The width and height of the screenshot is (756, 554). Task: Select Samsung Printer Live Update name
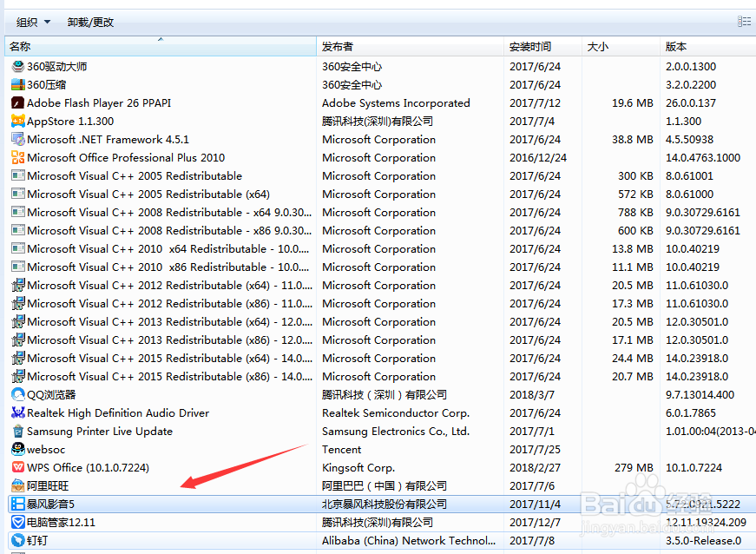pos(100,432)
